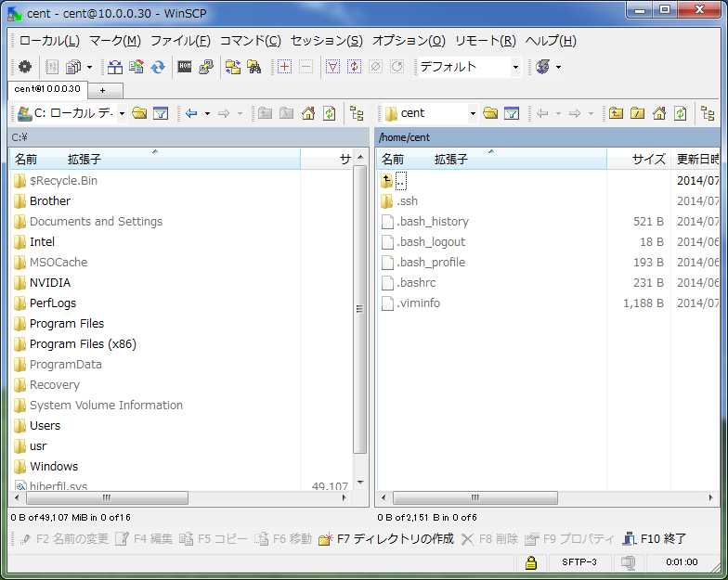This screenshot has width=728, height=580.
Task: Sort local panel by 名前 column
Action: coord(26,160)
